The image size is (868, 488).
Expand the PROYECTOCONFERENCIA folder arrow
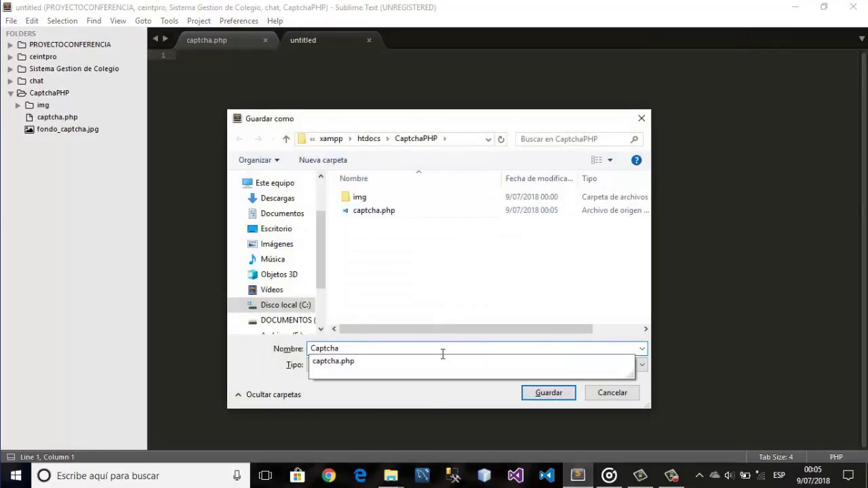10,45
